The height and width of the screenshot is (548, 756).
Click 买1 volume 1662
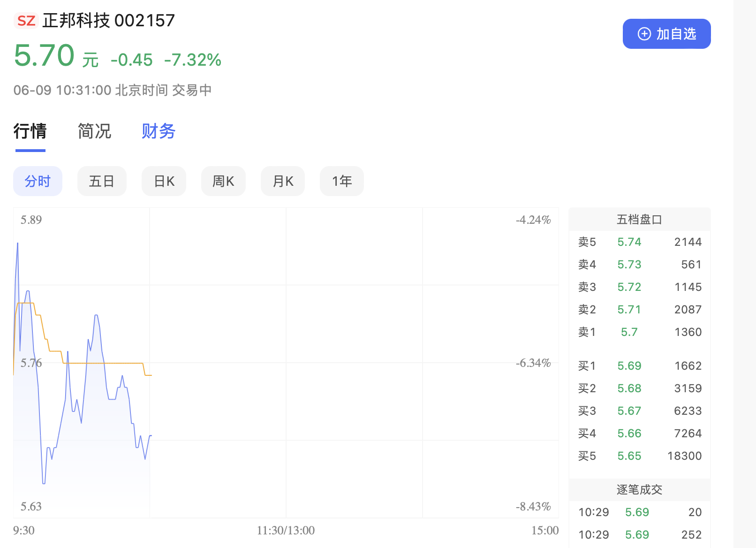tap(688, 366)
